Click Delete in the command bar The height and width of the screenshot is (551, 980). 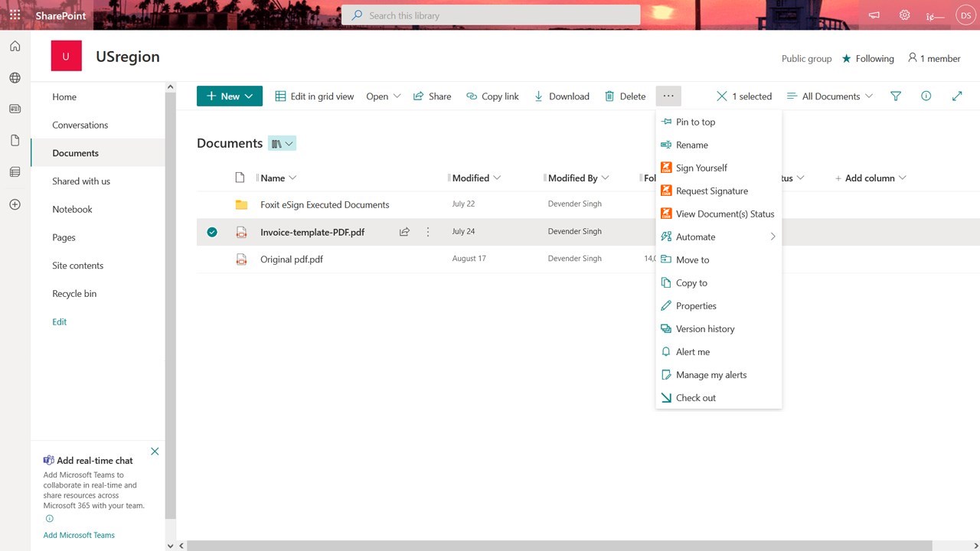[x=625, y=96]
